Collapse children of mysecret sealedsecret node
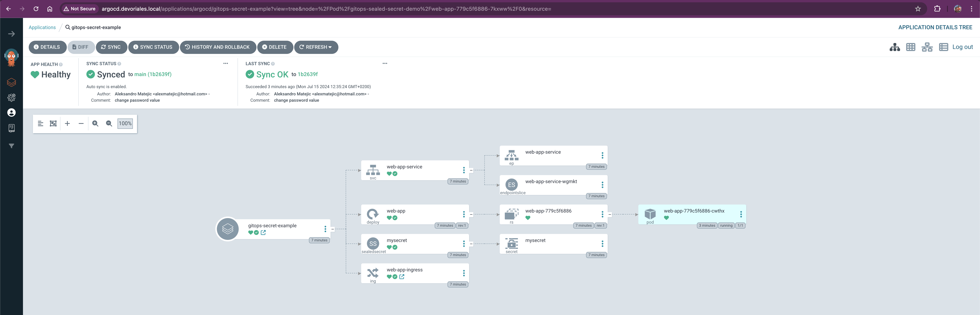Viewport: 980px width, 315px height. (471, 244)
